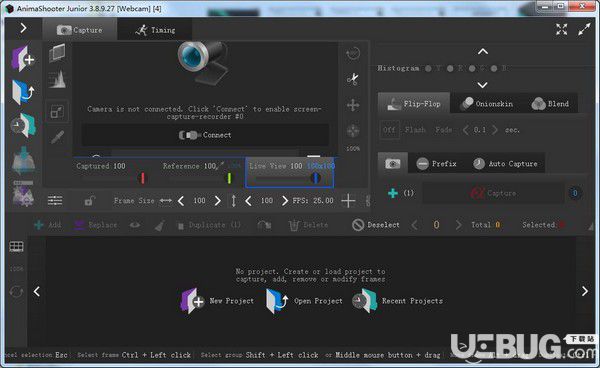Open the Capture tab
This screenshot has width=600, height=368.
[x=80, y=30]
